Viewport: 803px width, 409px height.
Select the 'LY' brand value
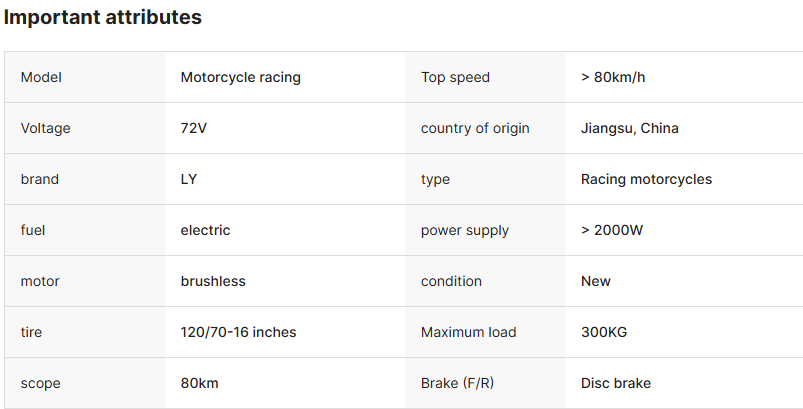pyautogui.click(x=189, y=179)
